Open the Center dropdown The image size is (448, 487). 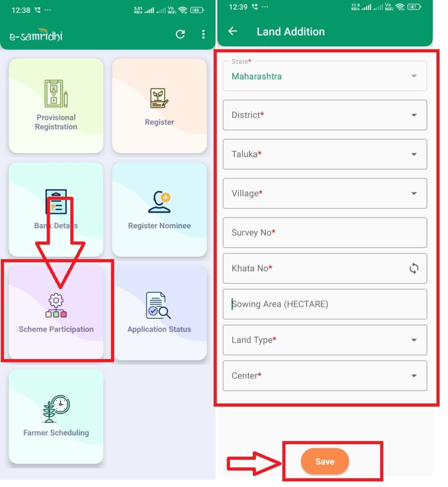click(324, 376)
